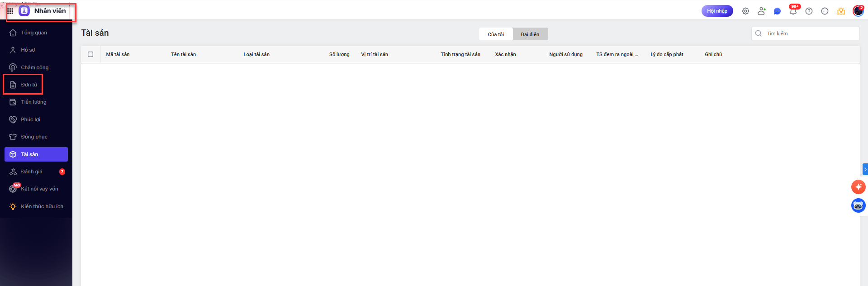Click the Hội nhập button

717,11
